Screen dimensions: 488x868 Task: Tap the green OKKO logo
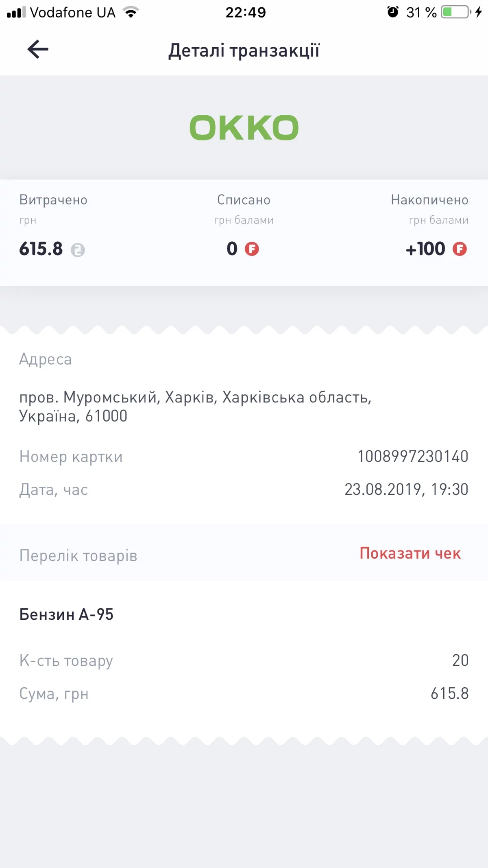[244, 127]
